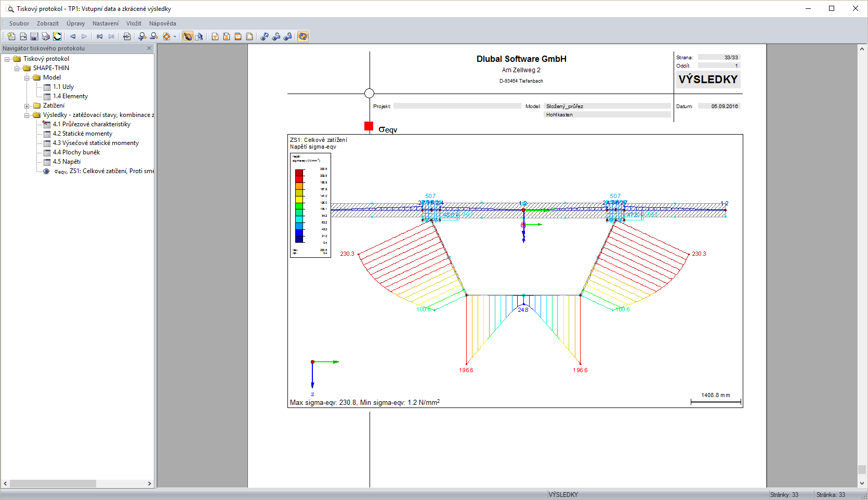Collapse the Tiskový protokol tree node
The width and height of the screenshot is (868, 500).
pyautogui.click(x=7, y=59)
